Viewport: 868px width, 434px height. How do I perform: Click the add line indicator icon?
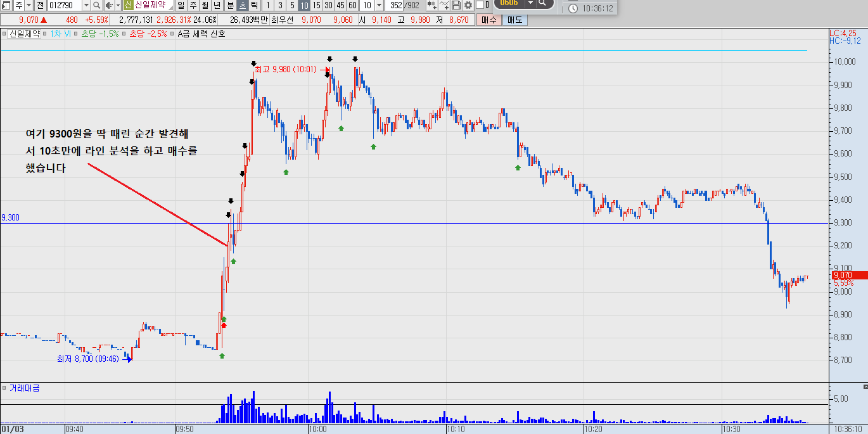(444, 5)
